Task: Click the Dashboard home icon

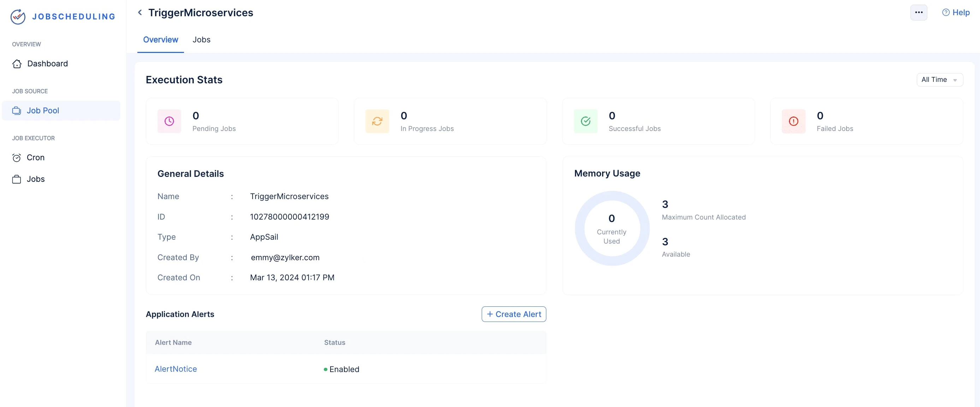Action: 17,64
